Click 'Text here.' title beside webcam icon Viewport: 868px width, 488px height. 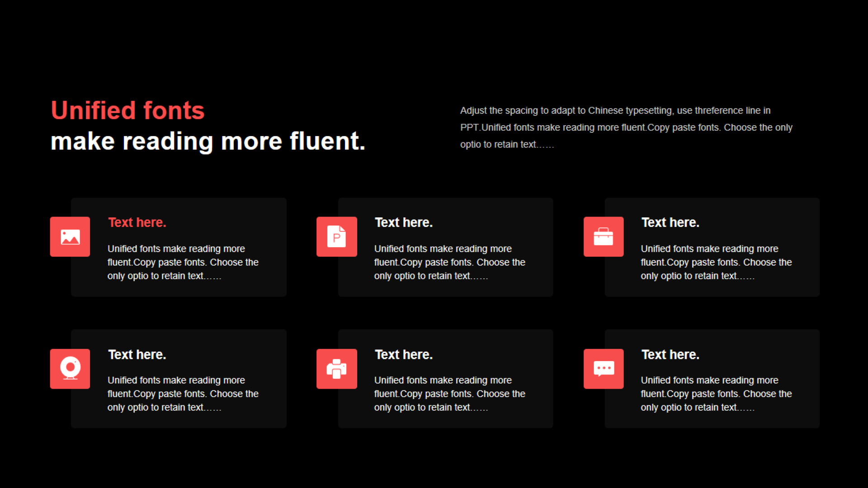(x=137, y=355)
